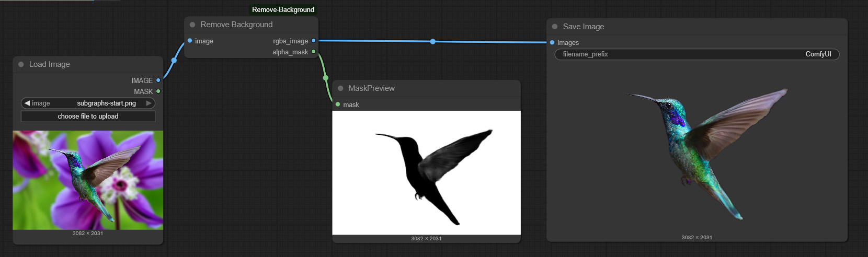
Task: Click the choose file to upload button
Action: 88,116
